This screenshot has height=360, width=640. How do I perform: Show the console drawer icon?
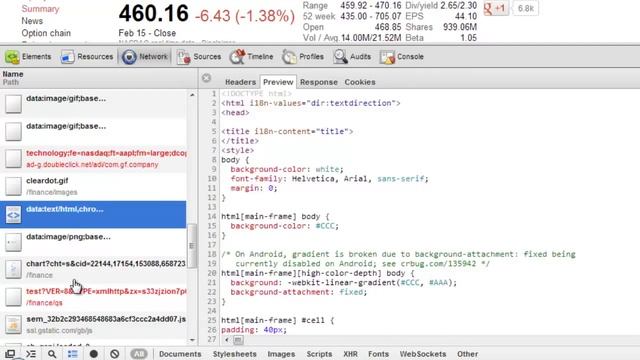(x=31, y=354)
